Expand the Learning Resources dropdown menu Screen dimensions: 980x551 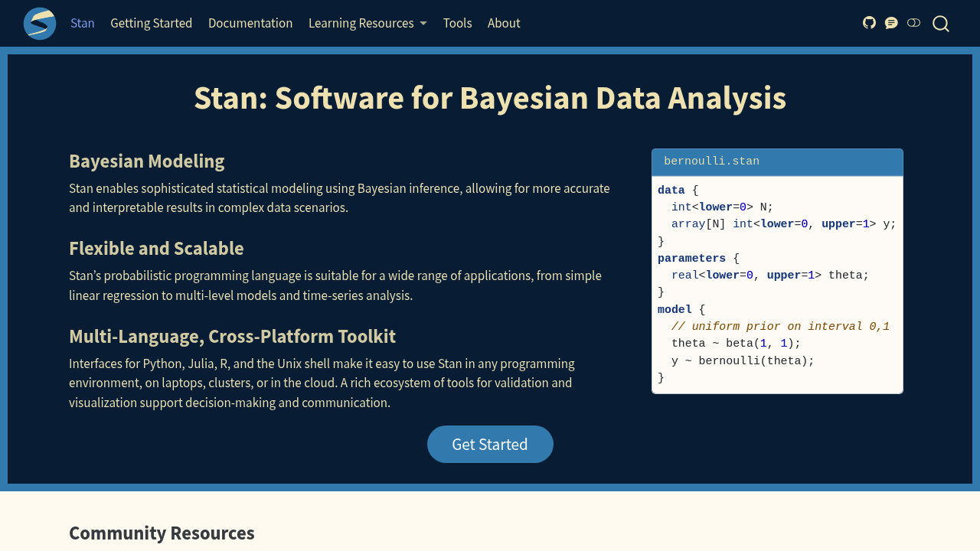click(367, 23)
